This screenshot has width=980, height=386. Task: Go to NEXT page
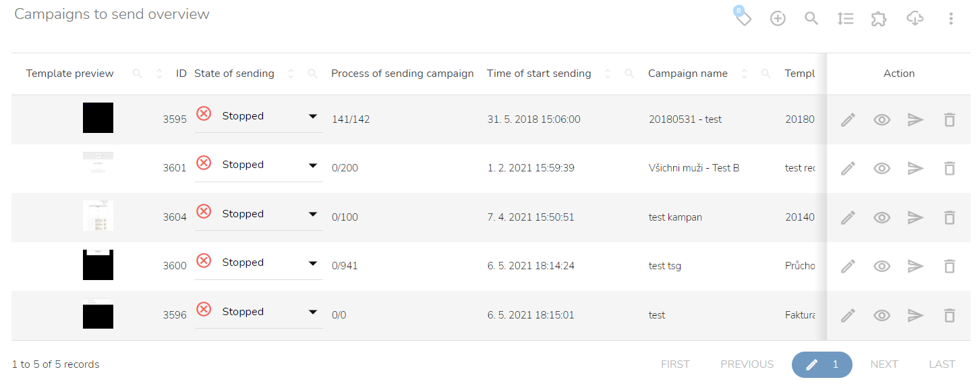pyautogui.click(x=884, y=364)
